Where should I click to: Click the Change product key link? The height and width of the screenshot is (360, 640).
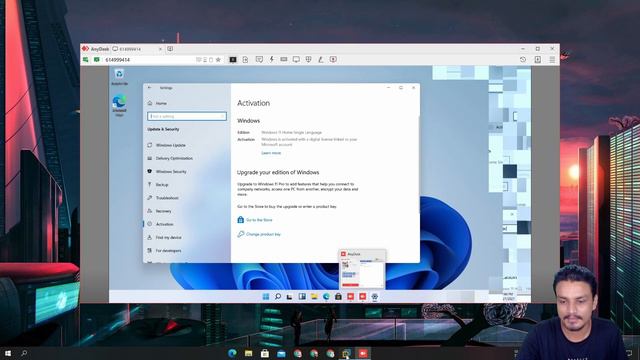click(x=259, y=234)
